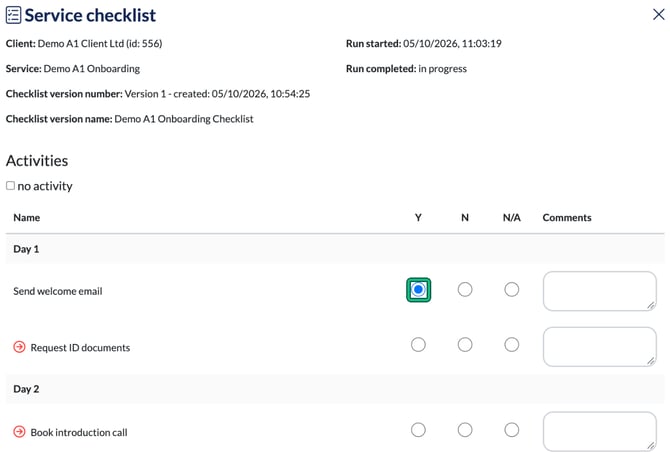This screenshot has height=463, width=670.
Task: Click the Name column header
Action: [x=26, y=218]
